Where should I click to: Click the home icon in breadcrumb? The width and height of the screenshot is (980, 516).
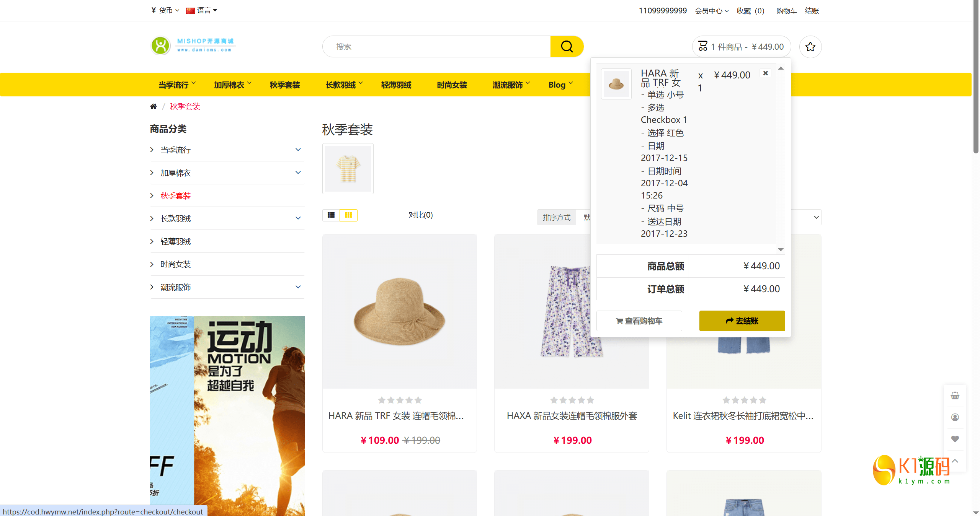point(154,106)
